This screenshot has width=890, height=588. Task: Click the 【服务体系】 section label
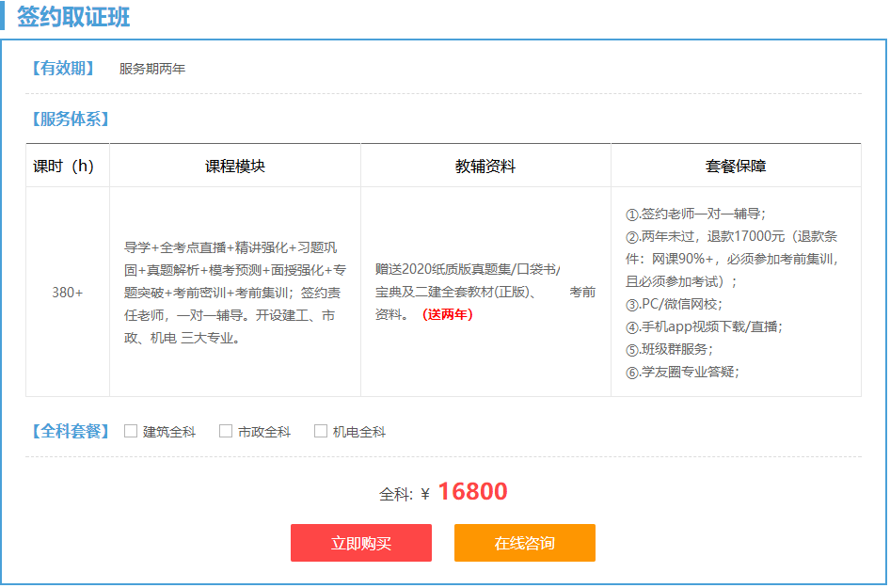[71, 119]
